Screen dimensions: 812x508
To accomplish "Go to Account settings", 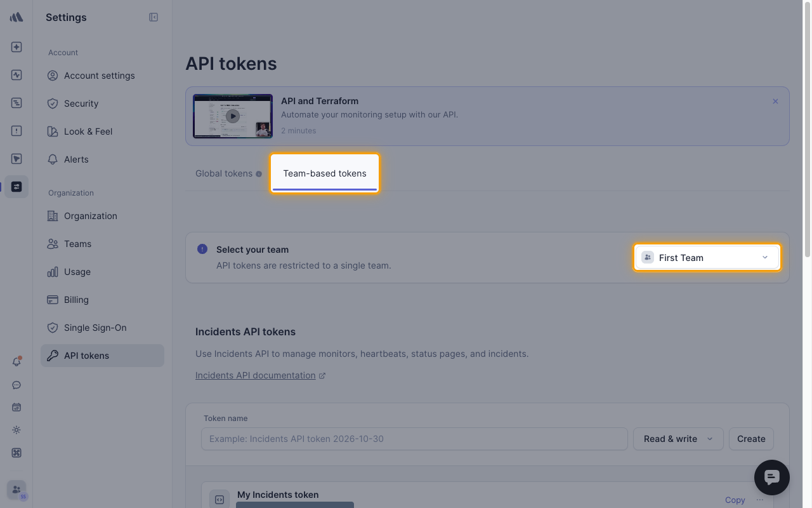I will (102, 76).
